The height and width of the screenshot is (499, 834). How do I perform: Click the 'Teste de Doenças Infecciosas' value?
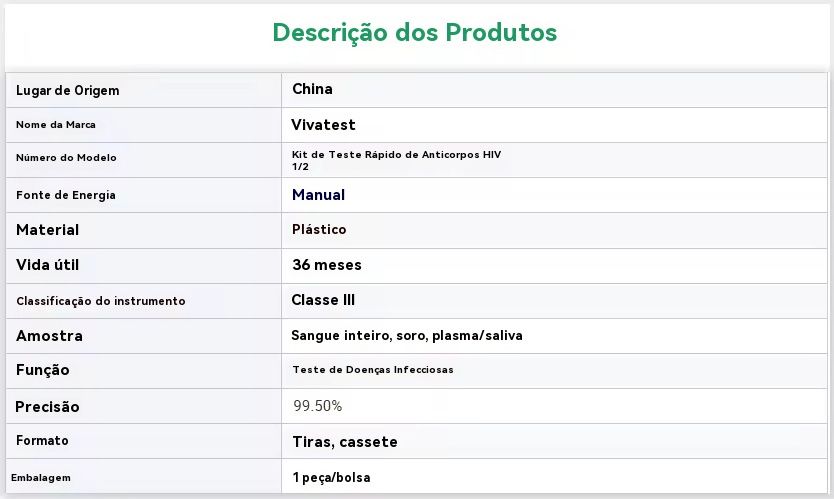coord(373,370)
